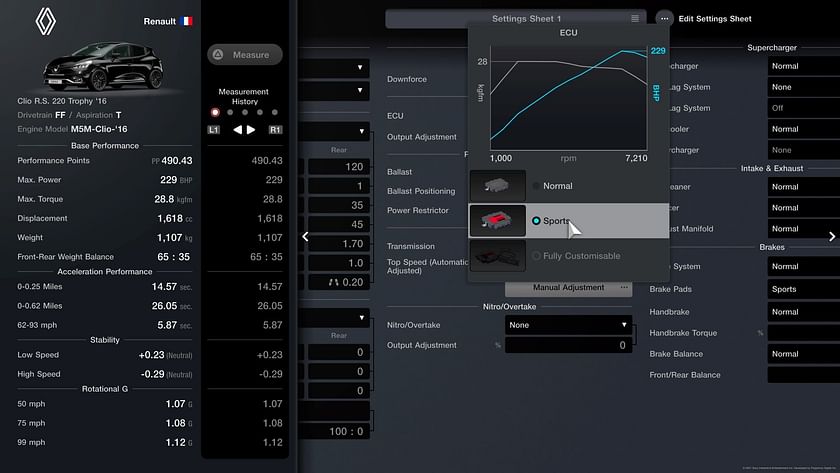This screenshot has width=840, height=473.
Task: Go to previous measurement with left arrow
Action: (x=237, y=130)
